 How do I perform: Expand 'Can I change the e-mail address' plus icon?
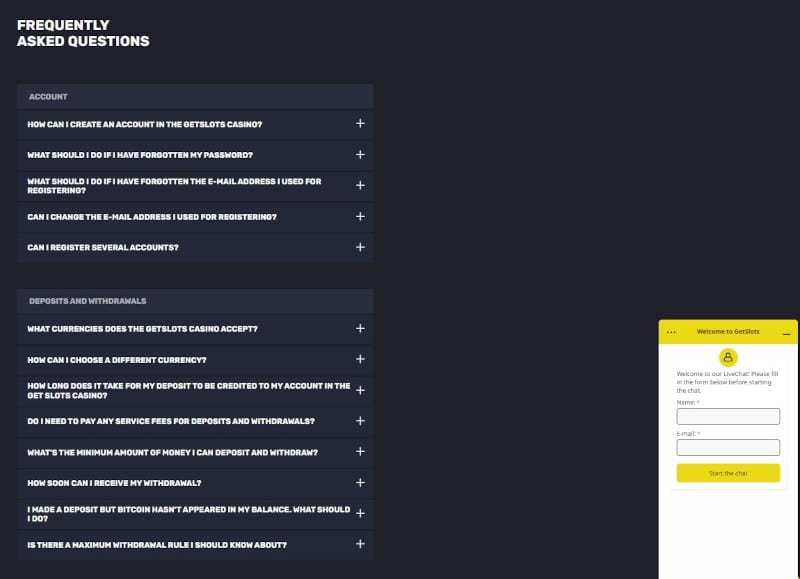coord(360,216)
